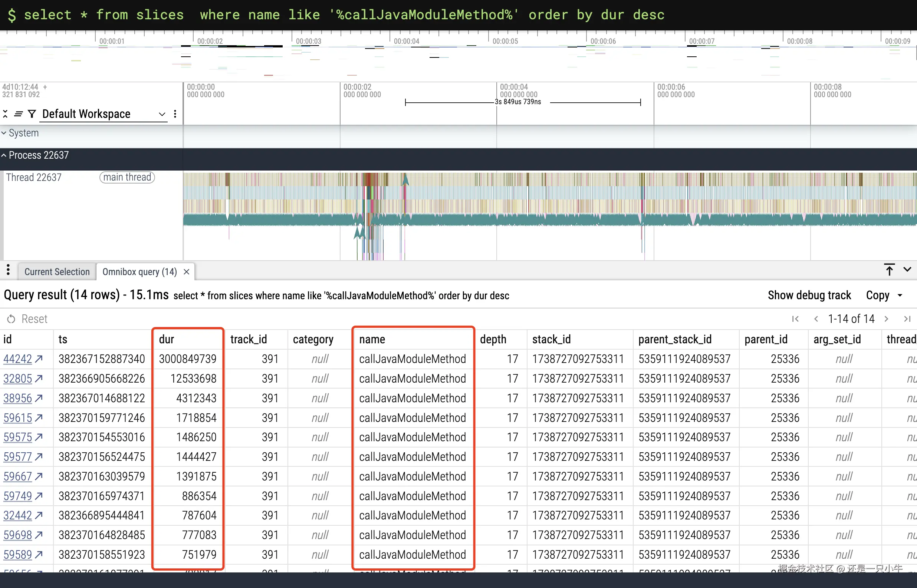Collapse the Process 22637 track group
Viewport: 917px width, 588px height.
4,155
